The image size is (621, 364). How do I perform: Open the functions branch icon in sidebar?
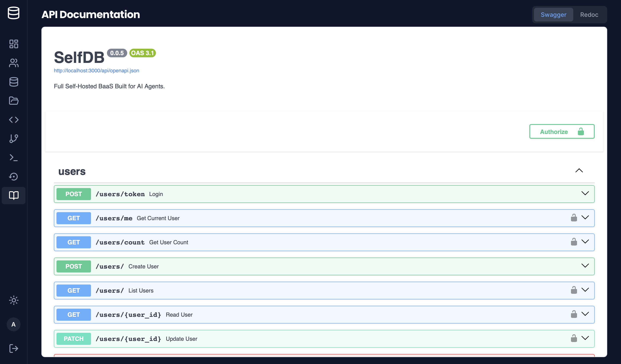pos(14,138)
